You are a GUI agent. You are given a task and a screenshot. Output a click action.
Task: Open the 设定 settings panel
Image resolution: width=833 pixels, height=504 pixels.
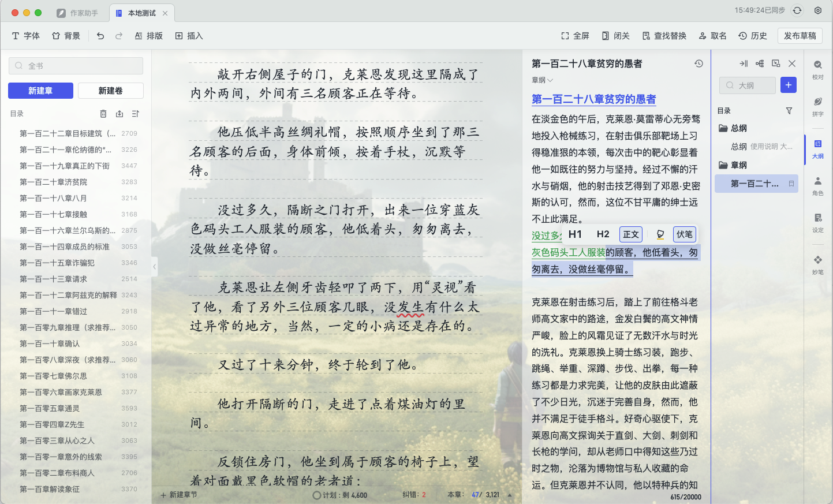point(818,222)
